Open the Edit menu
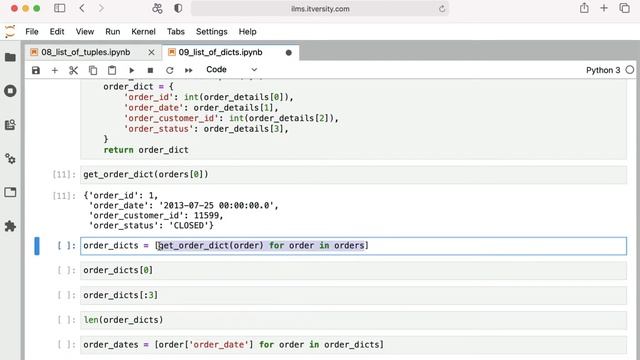The height and width of the screenshot is (360, 640). [x=57, y=31]
